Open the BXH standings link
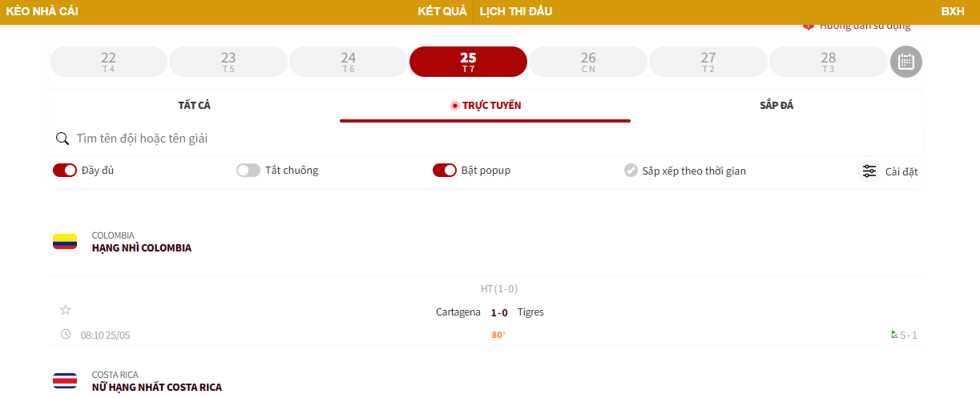 point(953,11)
